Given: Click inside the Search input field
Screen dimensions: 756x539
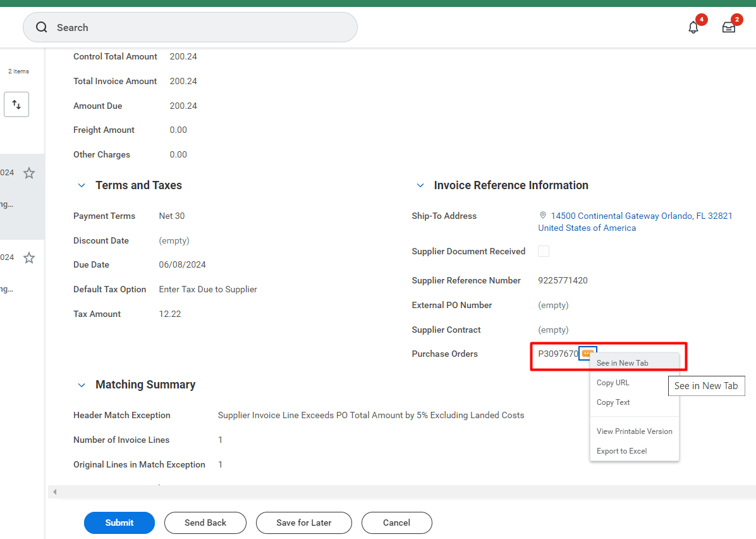Looking at the screenshot, I should pos(202,27).
